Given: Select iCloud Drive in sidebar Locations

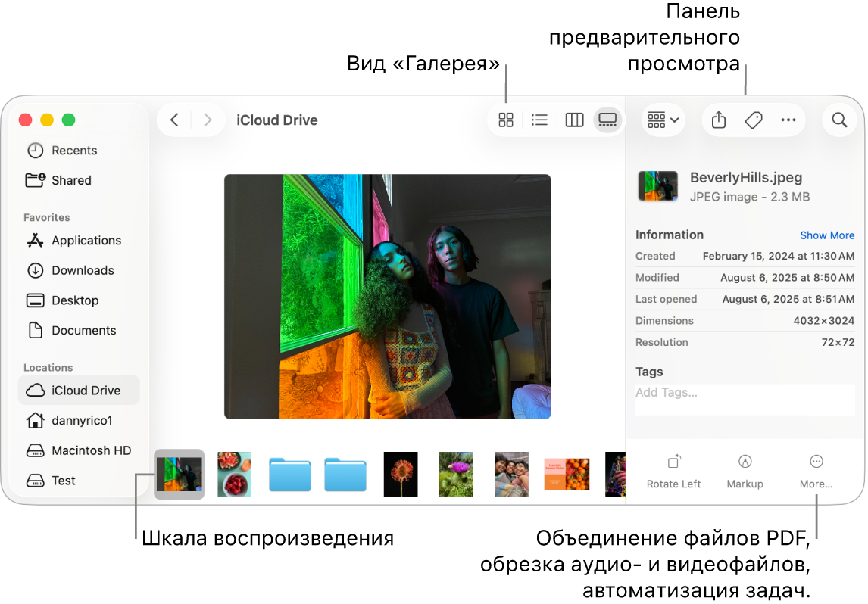Looking at the screenshot, I should point(79,390).
